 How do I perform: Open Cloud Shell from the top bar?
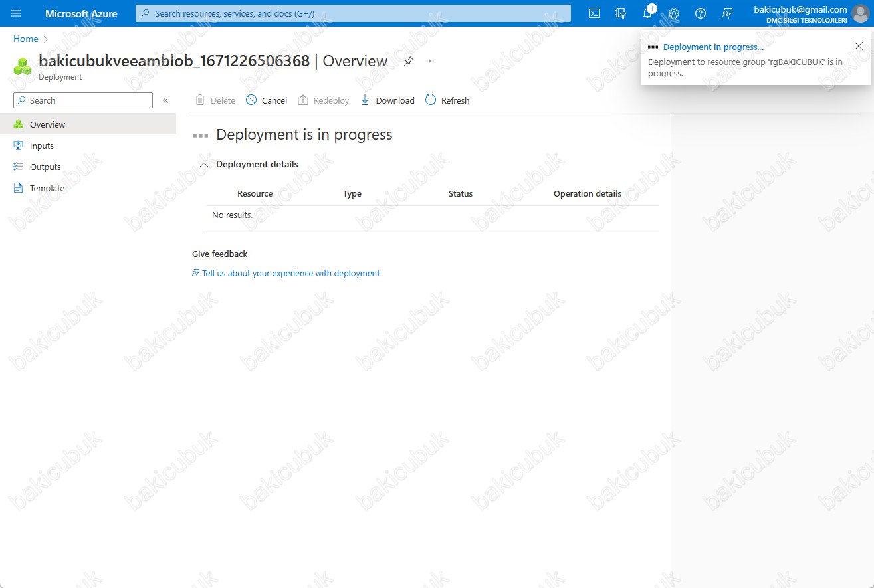(x=594, y=13)
